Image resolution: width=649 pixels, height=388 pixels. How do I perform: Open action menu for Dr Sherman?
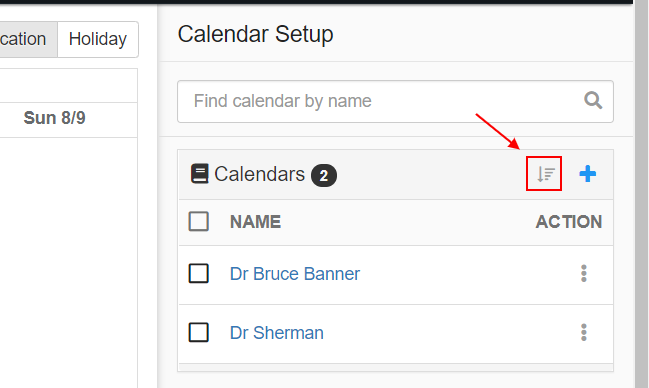584,333
